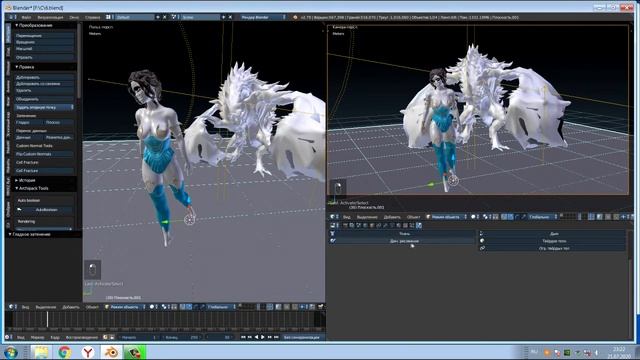Click the timeline play animation button
This screenshot has height=360, width=640.
click(263, 337)
